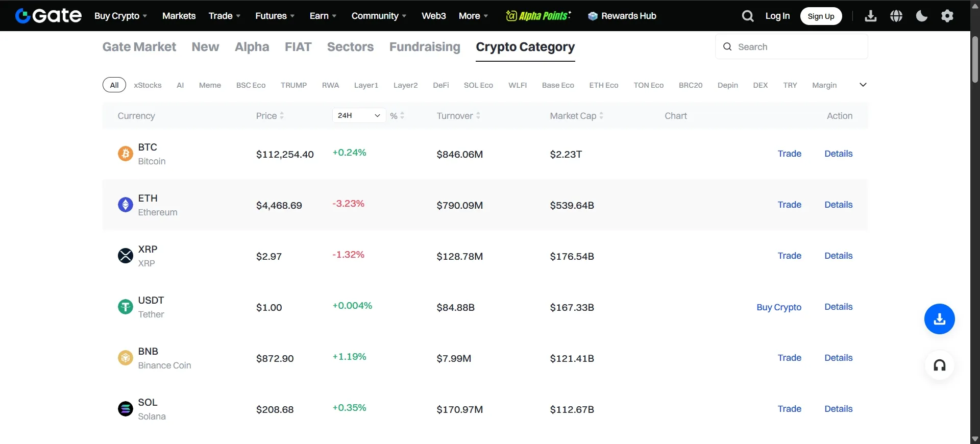980x444 pixels.
Task: Click the page vertical scrollbar thumb
Action: [x=975, y=59]
